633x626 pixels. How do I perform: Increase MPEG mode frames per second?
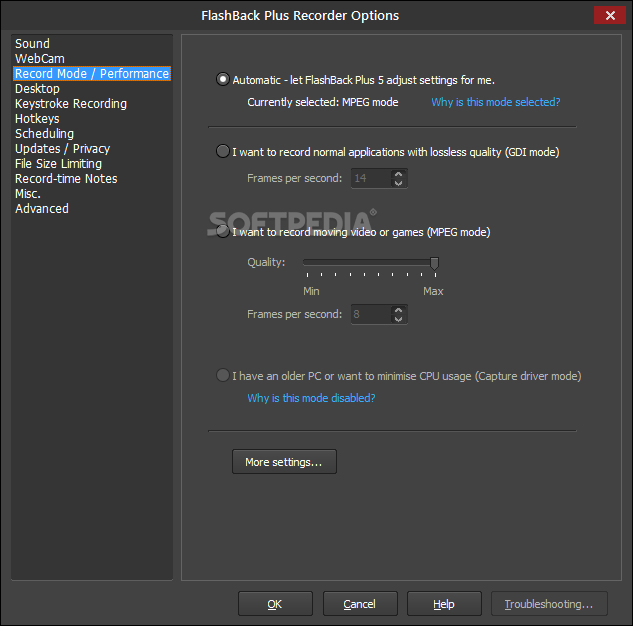398,310
